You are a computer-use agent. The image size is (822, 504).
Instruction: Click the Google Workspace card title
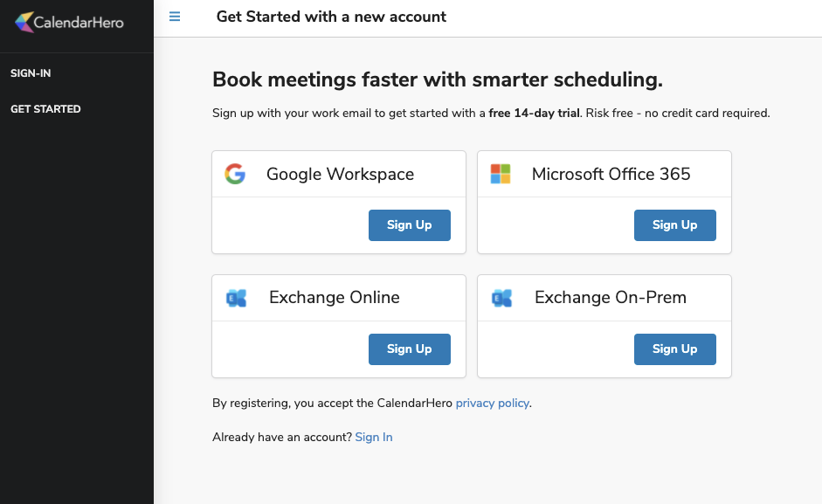tap(340, 174)
